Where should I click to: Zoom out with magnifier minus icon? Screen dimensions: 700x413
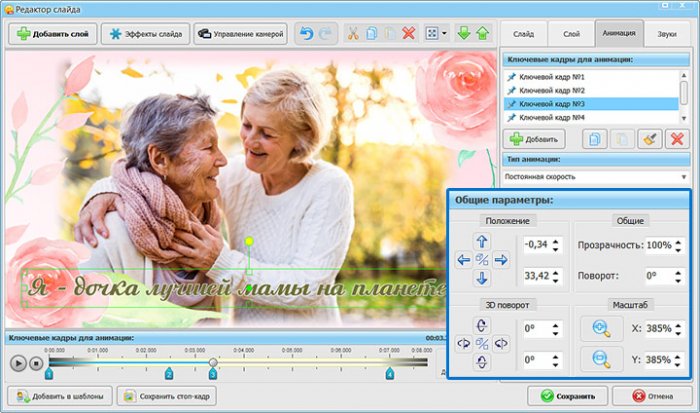point(601,359)
